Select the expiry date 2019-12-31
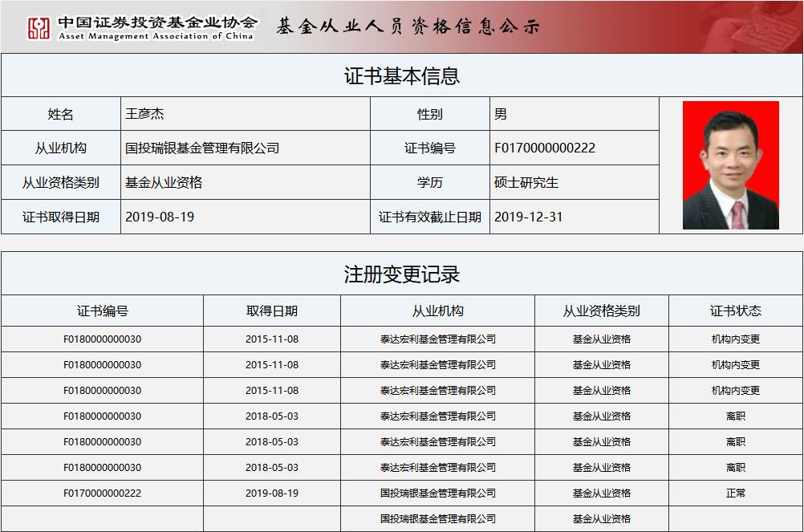Image resolution: width=804 pixels, height=532 pixels. pyautogui.click(x=529, y=217)
